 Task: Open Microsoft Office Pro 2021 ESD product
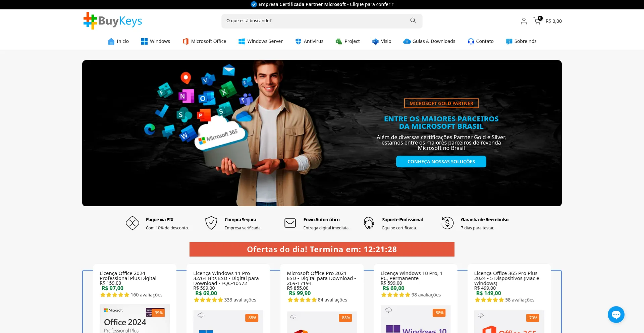[x=321, y=278]
